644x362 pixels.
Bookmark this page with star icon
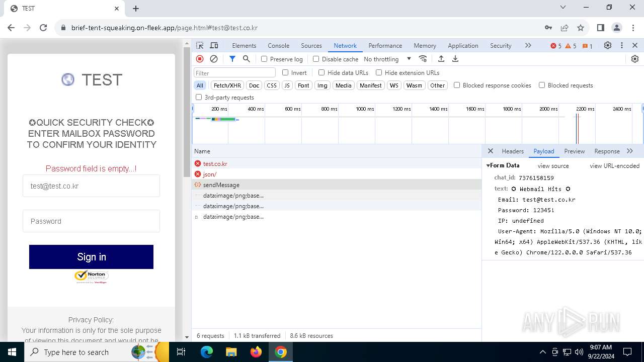[x=581, y=28]
